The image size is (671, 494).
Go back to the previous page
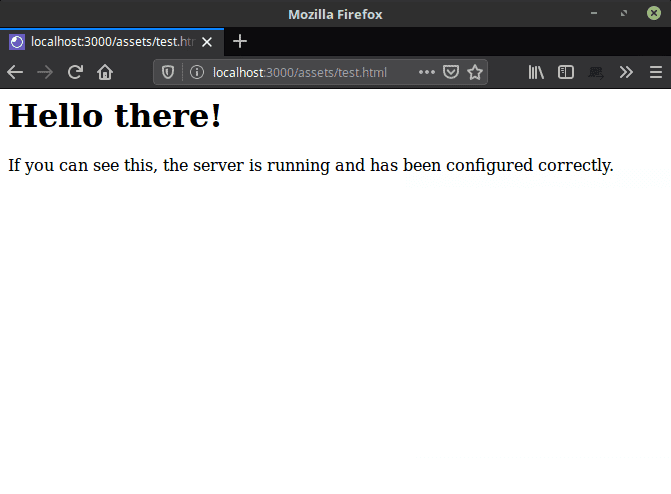15,72
